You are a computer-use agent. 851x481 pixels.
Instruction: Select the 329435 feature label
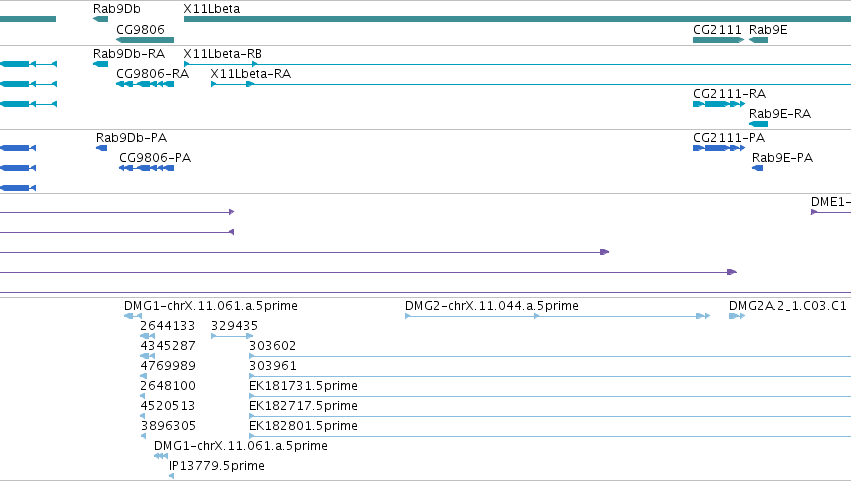click(x=234, y=326)
